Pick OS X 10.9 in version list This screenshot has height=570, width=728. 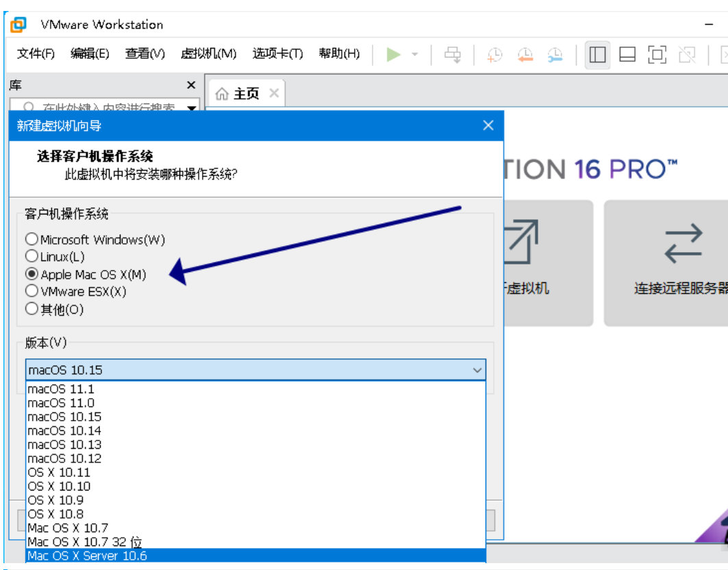click(x=255, y=500)
